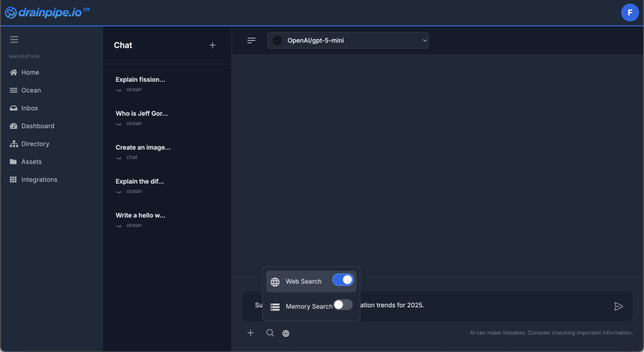Image resolution: width=644 pixels, height=352 pixels.
Task: Click the drainpipe.io logo
Action: [47, 13]
